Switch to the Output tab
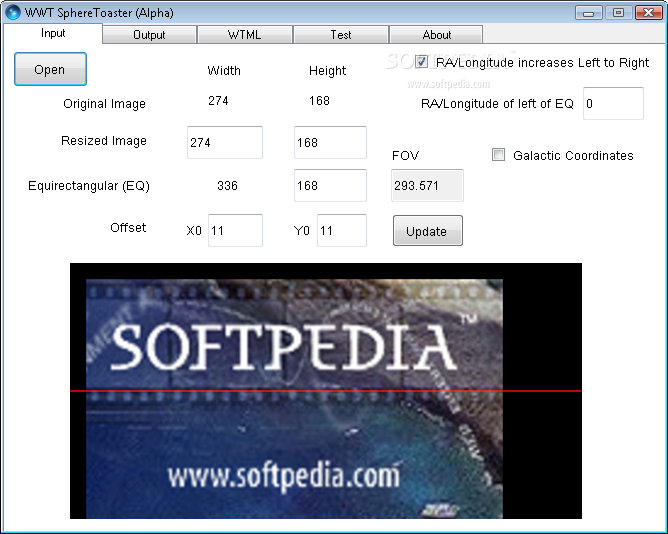 tap(149, 35)
